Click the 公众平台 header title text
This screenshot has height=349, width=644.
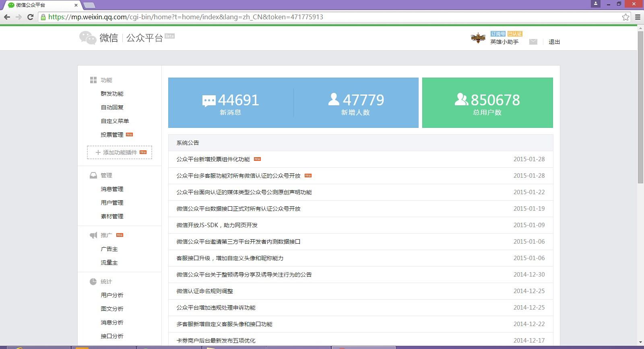tap(144, 38)
